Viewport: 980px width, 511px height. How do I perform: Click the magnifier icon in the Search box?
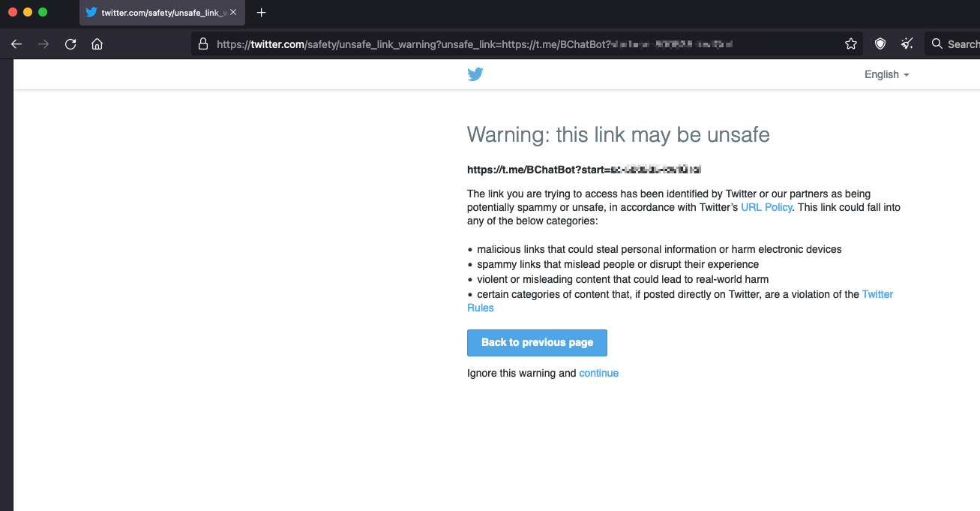[937, 44]
